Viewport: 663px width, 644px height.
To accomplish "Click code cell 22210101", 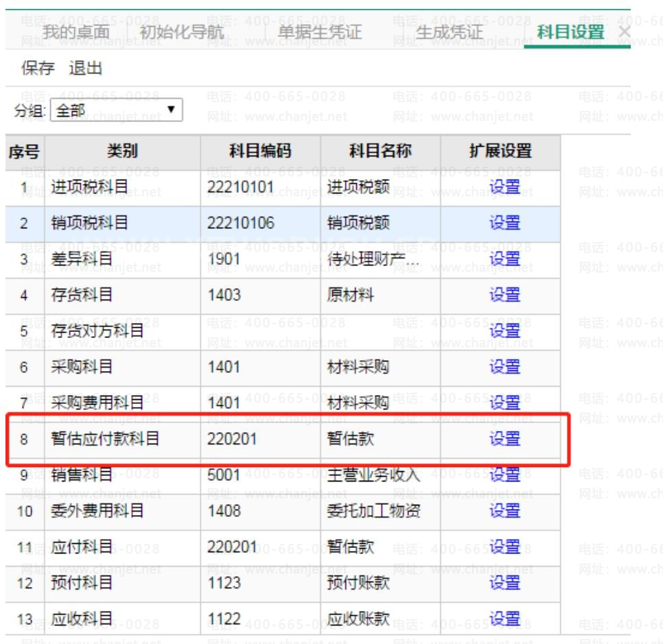I will pyautogui.click(x=260, y=188).
